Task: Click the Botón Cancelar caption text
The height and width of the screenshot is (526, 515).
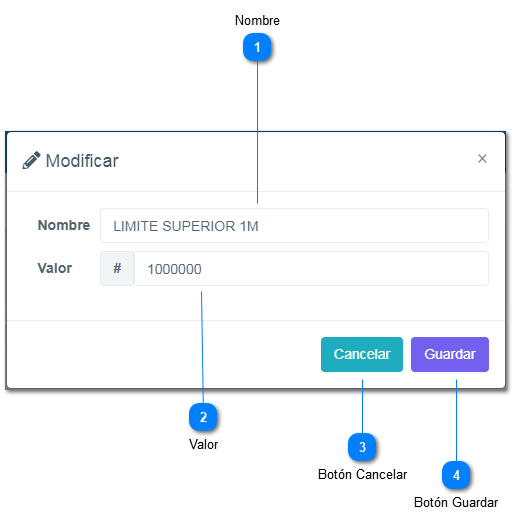Action: pyautogui.click(x=362, y=474)
